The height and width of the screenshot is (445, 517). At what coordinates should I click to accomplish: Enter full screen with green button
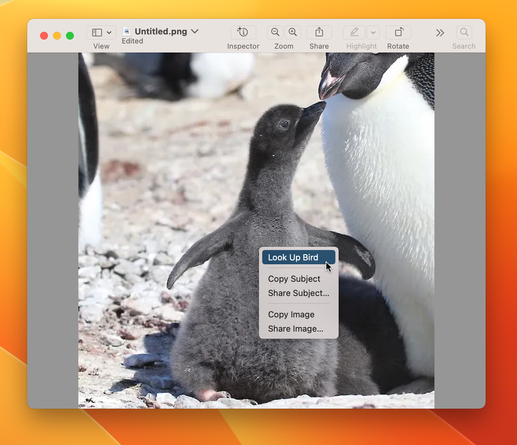coord(70,36)
